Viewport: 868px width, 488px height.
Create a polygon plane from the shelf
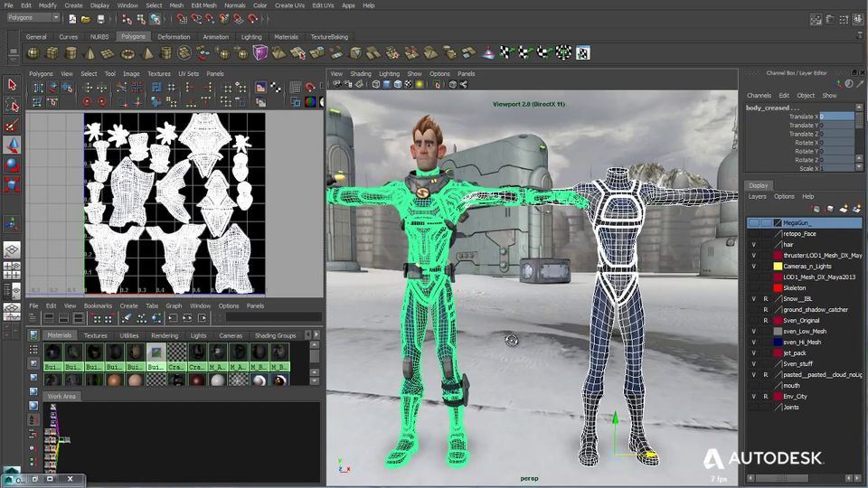[108, 53]
